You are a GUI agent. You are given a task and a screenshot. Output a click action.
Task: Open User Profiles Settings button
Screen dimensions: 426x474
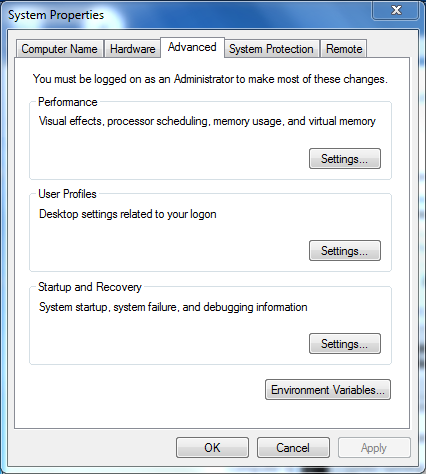coord(345,250)
